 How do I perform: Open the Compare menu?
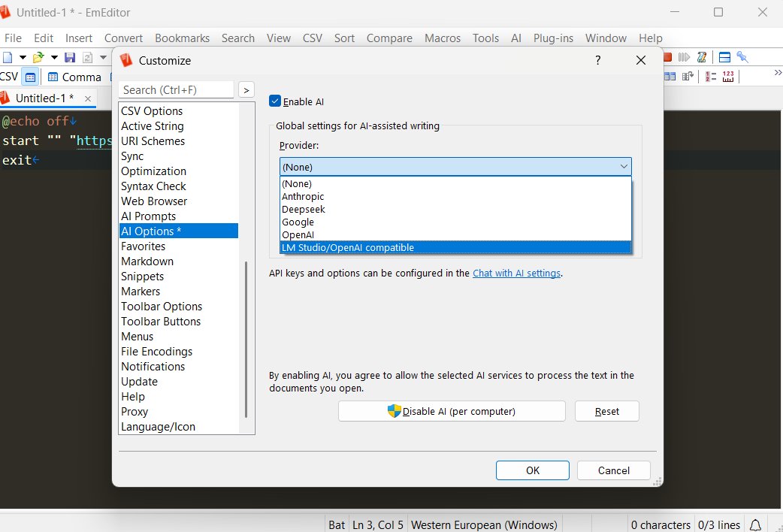tap(389, 38)
